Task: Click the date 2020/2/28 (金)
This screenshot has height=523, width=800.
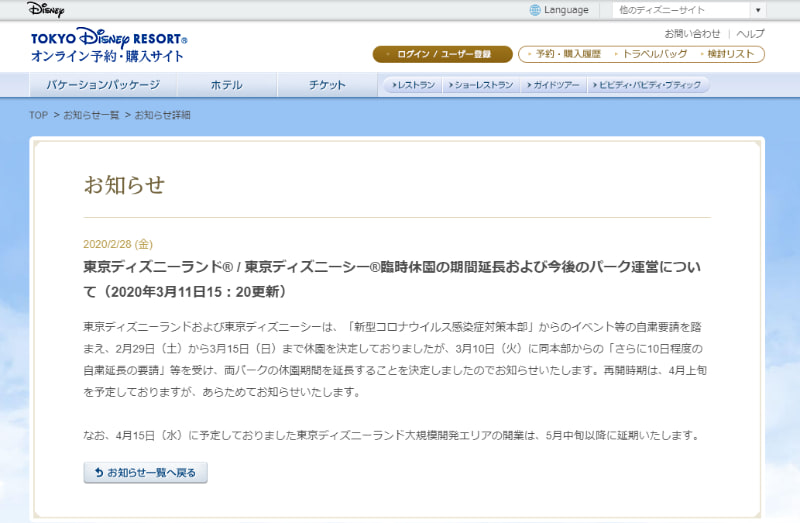Action: click(x=118, y=244)
